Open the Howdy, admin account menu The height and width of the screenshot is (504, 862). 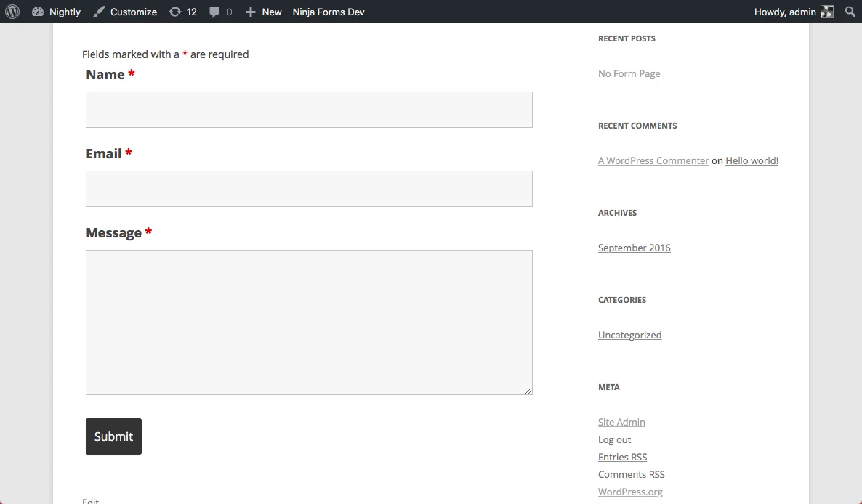pos(785,11)
